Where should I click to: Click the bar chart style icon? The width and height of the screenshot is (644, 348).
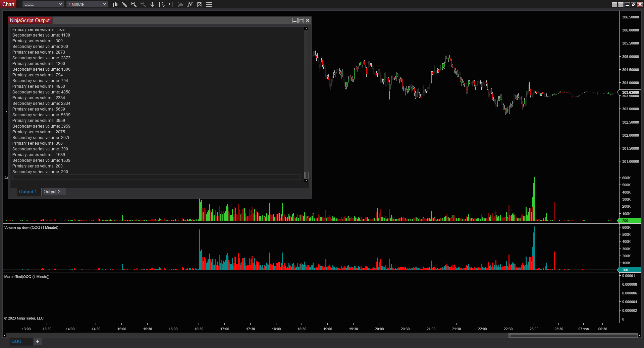click(x=115, y=4)
